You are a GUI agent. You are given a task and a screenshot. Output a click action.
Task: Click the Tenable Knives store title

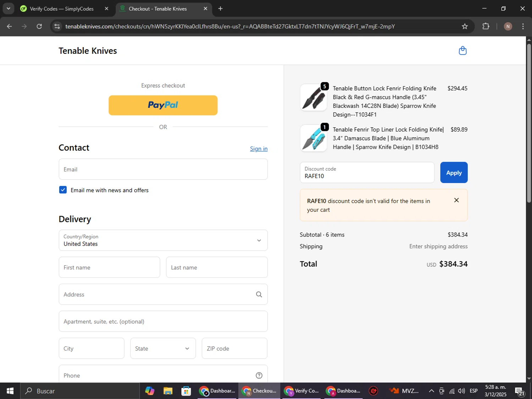click(88, 51)
